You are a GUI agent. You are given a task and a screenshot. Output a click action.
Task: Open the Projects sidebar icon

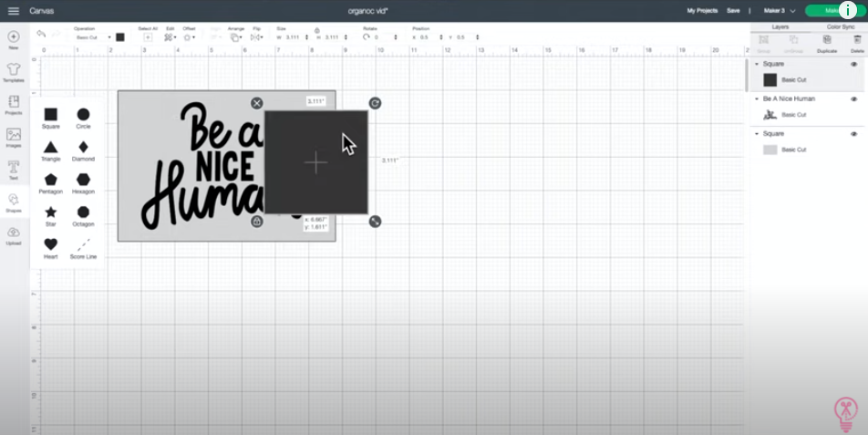(14, 105)
